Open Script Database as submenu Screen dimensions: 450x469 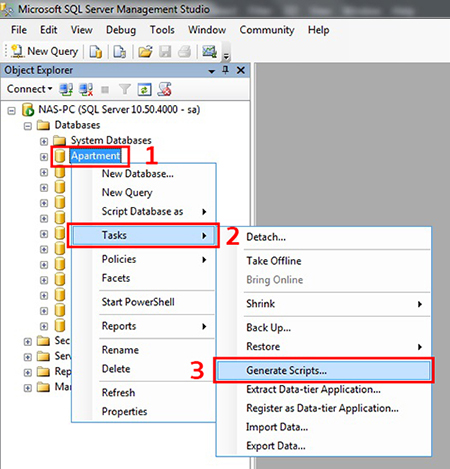point(144,211)
